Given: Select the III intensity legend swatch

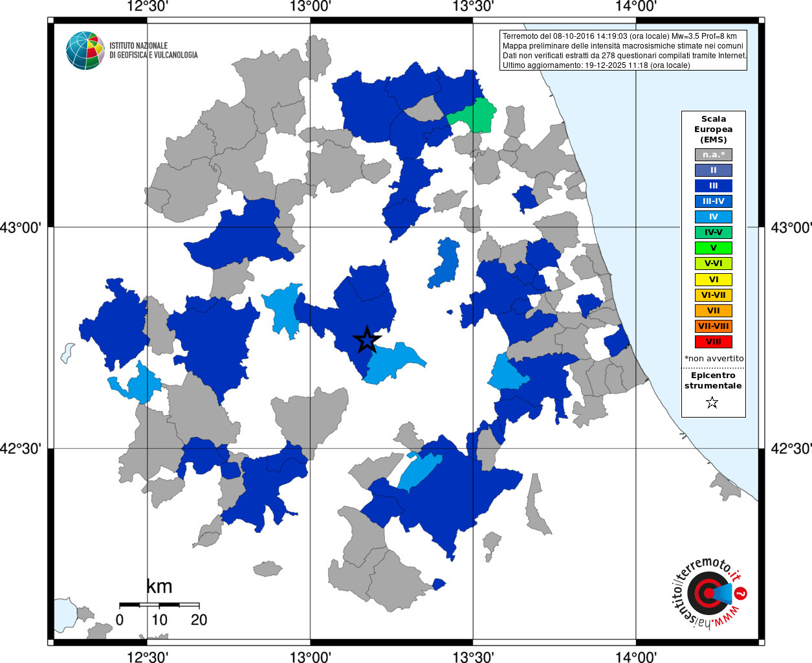Looking at the screenshot, I should 713,186.
